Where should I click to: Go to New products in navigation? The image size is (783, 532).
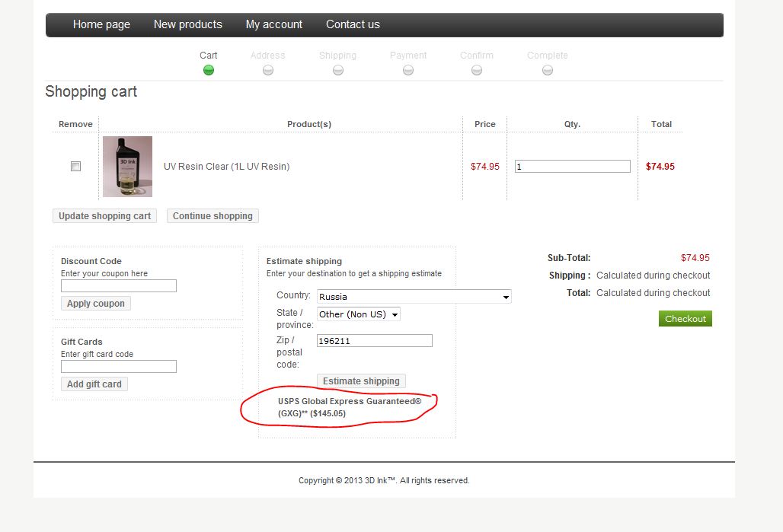coord(188,24)
